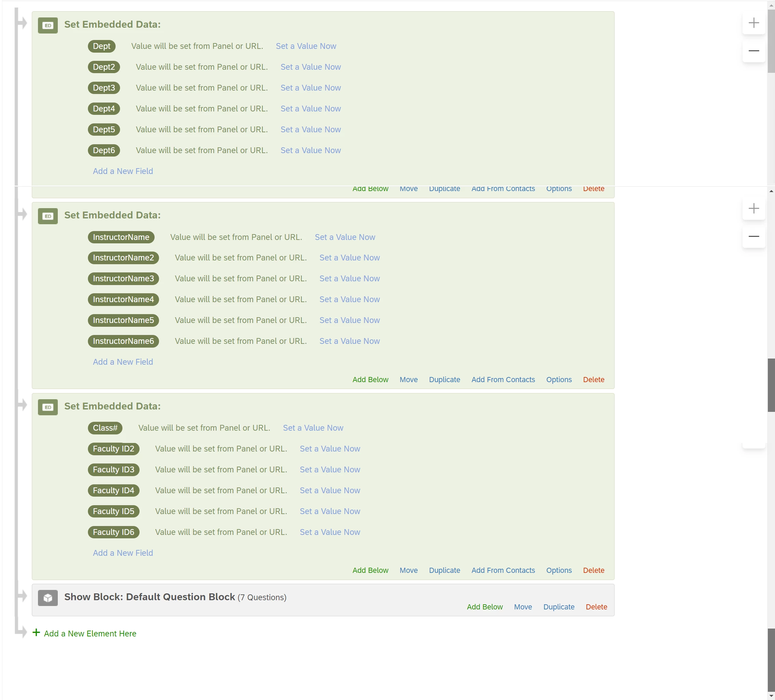Click the green plus icon to add new element
The image size is (775, 700).
(36, 633)
